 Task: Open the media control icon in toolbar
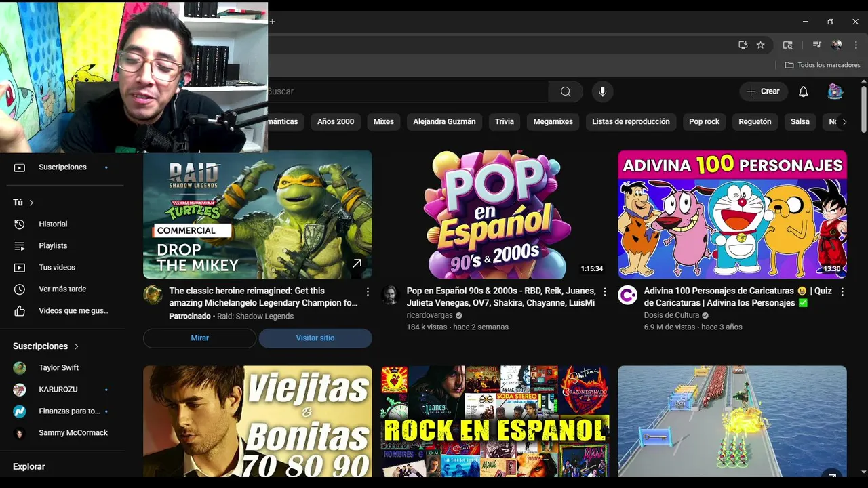816,45
